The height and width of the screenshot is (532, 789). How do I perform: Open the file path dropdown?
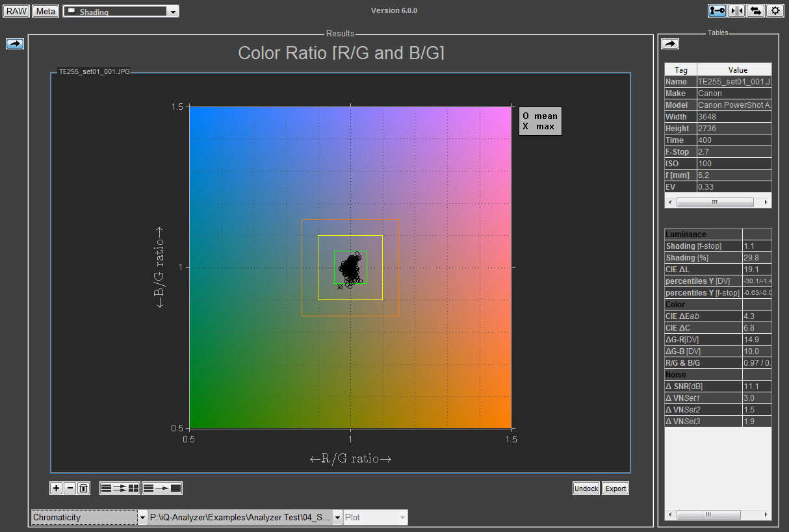point(338,518)
